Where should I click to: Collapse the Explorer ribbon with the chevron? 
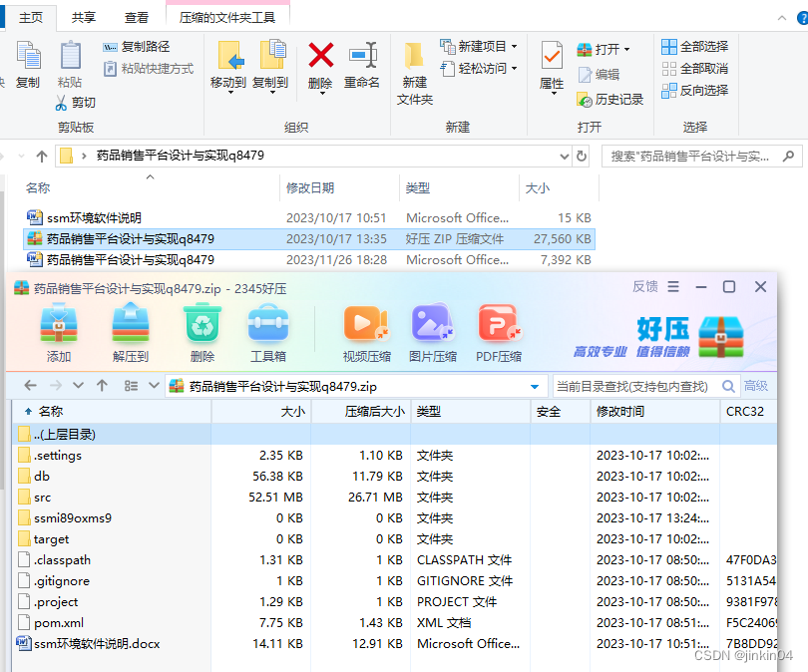point(782,19)
